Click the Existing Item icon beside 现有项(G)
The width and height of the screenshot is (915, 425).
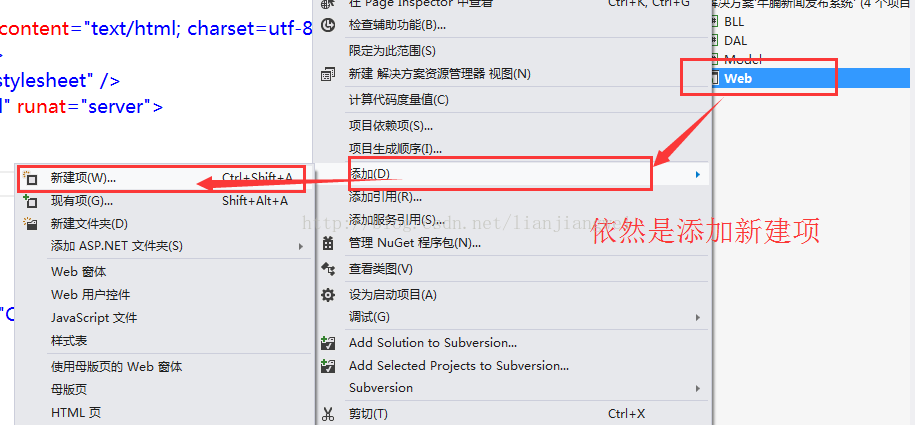30,201
